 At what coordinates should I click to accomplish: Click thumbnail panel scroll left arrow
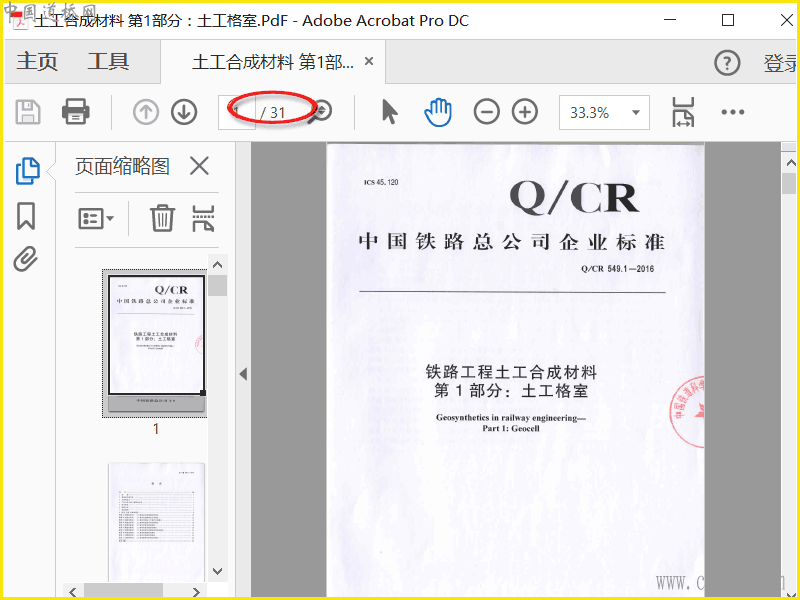[x=72, y=591]
